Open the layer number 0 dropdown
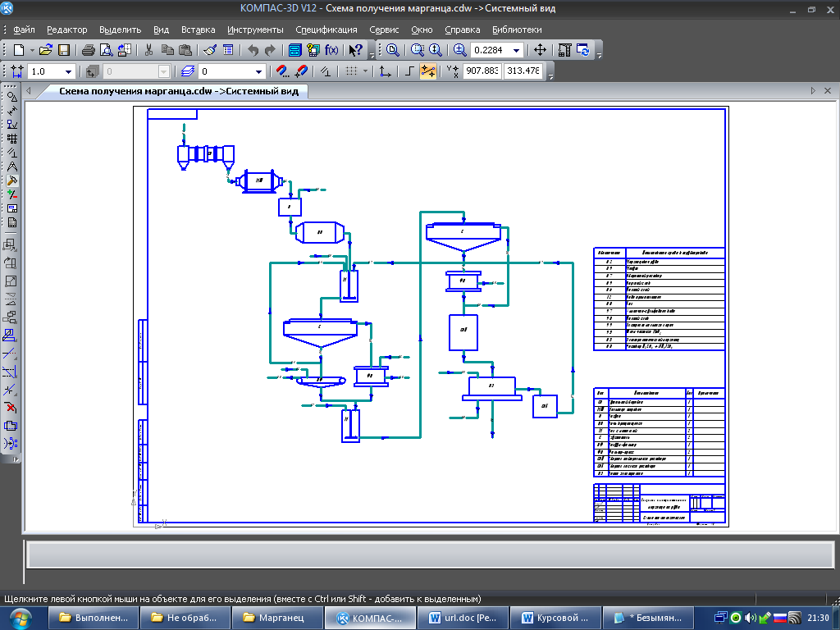 pyautogui.click(x=258, y=72)
